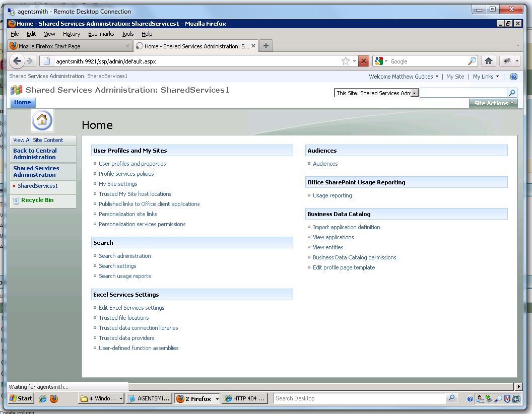Image resolution: width=532 pixels, height=414 pixels.
Task: Bookmark page using the star icon
Action: [x=345, y=61]
